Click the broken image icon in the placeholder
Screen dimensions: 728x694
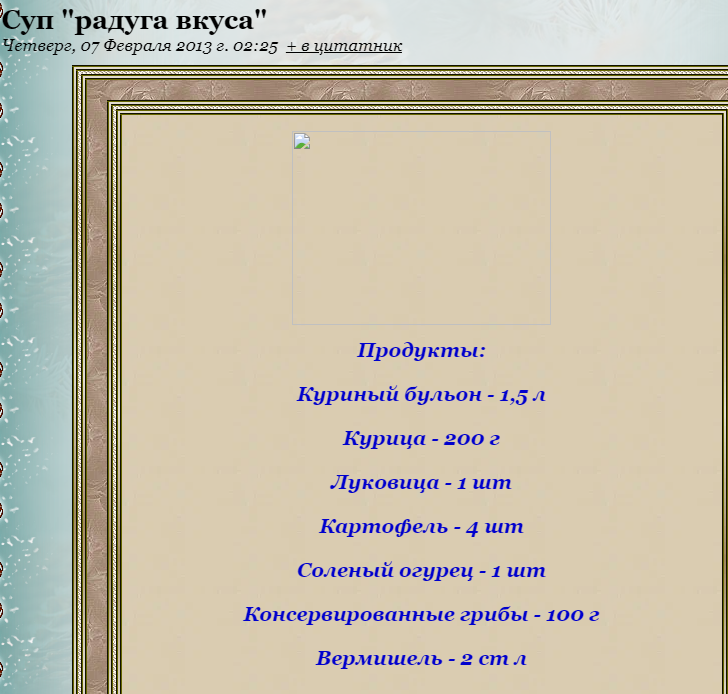(302, 141)
